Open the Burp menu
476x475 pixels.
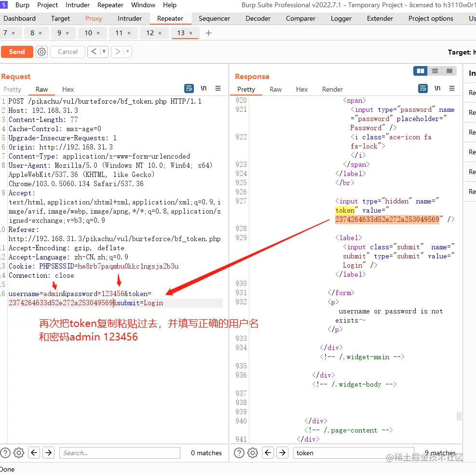point(22,5)
